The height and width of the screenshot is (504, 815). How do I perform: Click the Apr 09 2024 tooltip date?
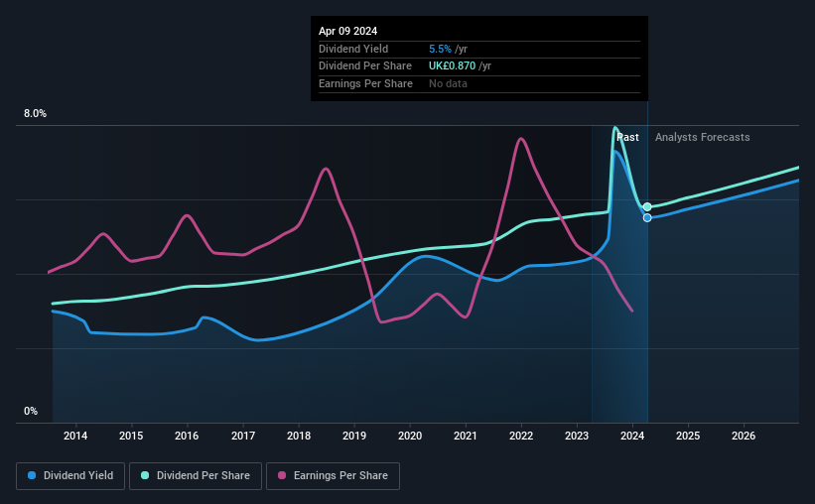click(x=347, y=31)
